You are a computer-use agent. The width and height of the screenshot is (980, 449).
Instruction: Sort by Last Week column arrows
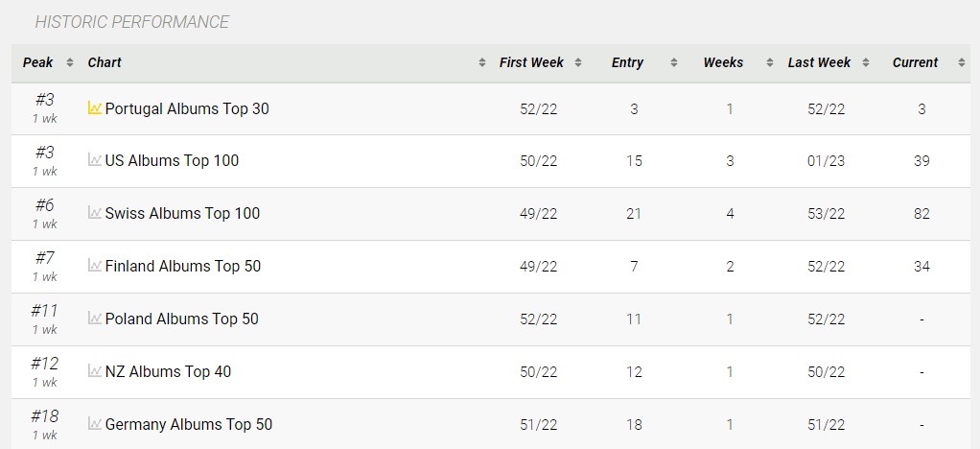(866, 62)
